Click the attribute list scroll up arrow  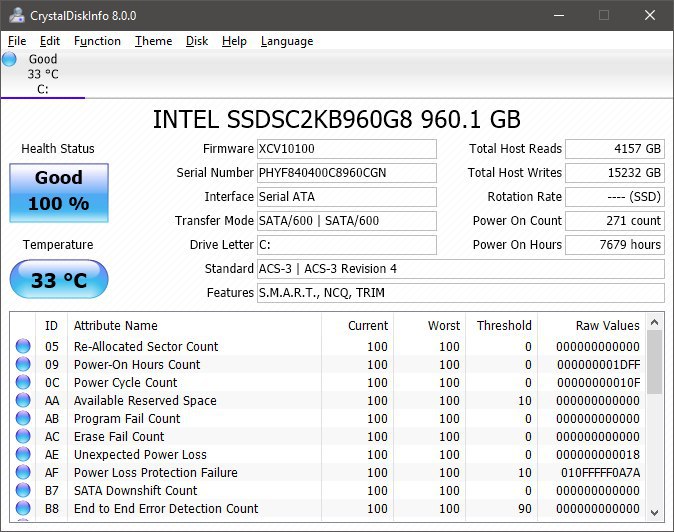click(x=655, y=322)
